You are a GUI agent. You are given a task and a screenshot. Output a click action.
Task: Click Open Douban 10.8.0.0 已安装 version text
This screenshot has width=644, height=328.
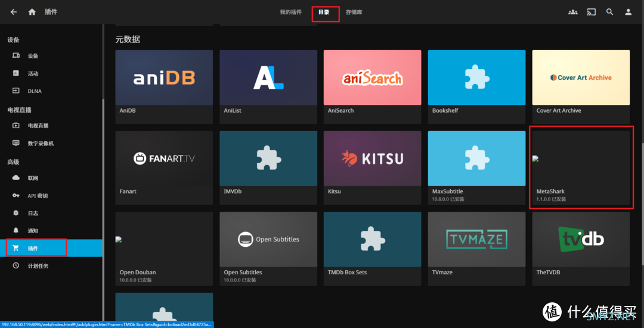(135, 280)
